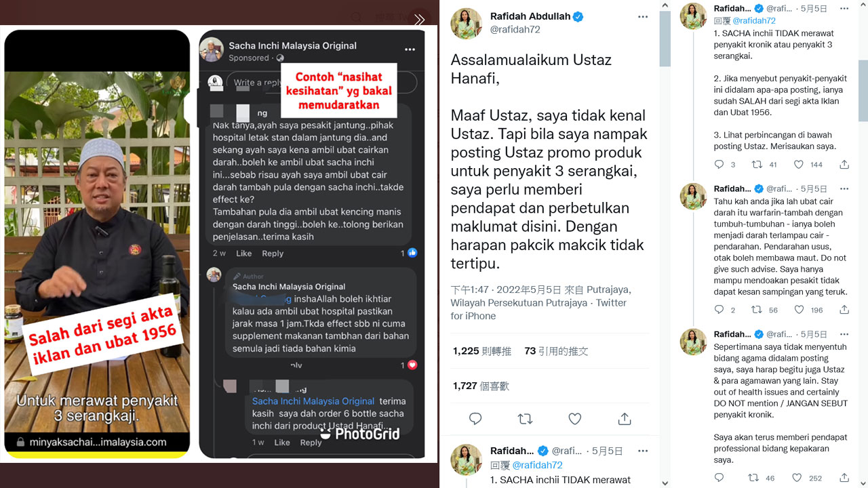
Task: Like the main tweet with heart icon
Action: click(575, 419)
